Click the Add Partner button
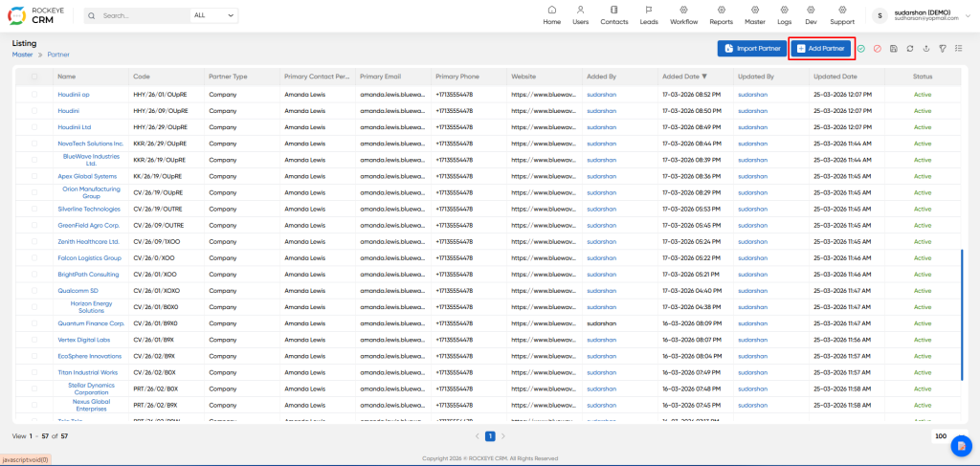This screenshot has height=466, width=980. [x=821, y=48]
